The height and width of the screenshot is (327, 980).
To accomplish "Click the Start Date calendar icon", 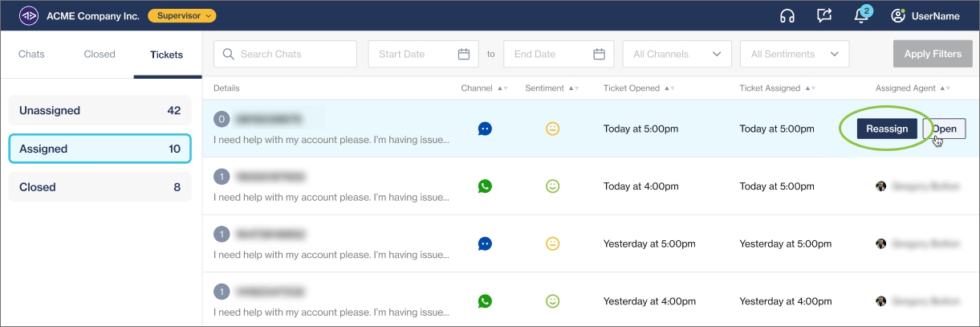I will click(x=464, y=55).
